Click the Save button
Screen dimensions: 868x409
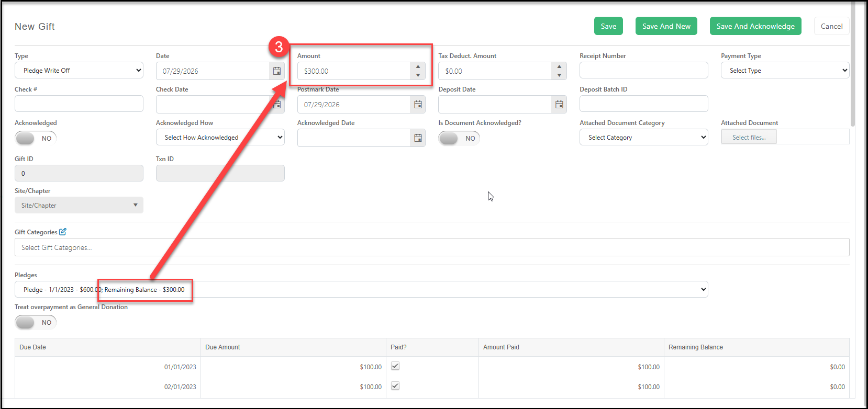pos(608,26)
